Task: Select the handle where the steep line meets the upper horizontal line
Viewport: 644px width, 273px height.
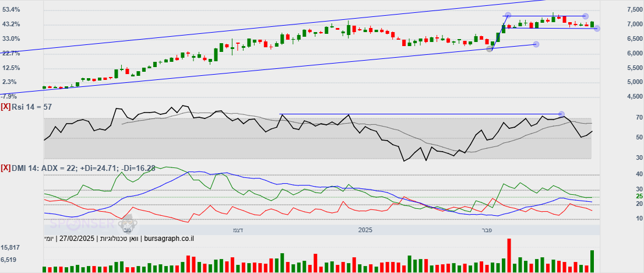Action: (x=508, y=15)
